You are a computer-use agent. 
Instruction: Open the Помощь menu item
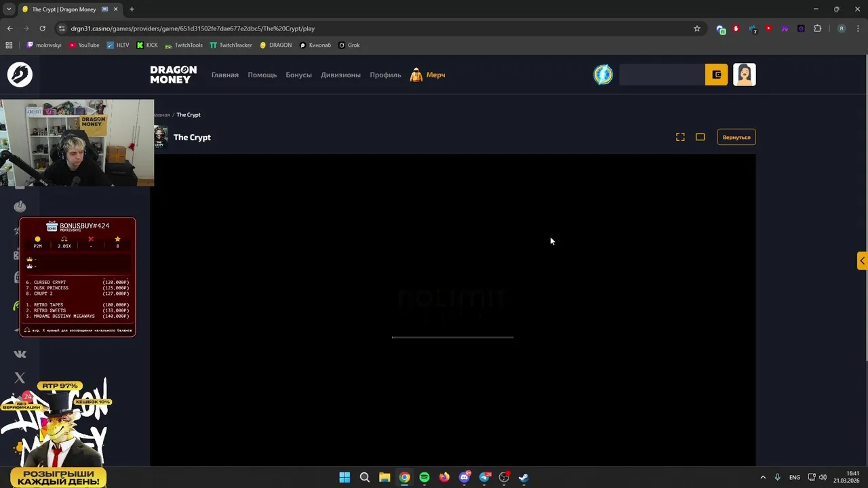point(262,75)
